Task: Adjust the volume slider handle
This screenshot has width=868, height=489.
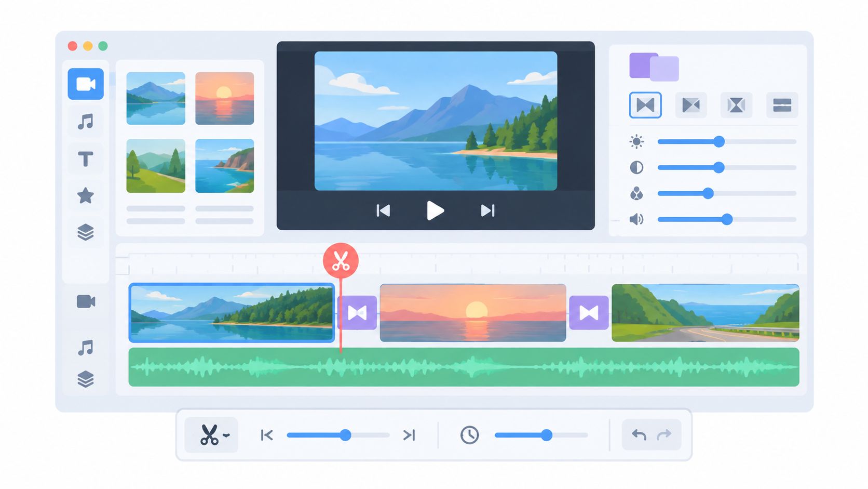Action: pyautogui.click(x=727, y=219)
